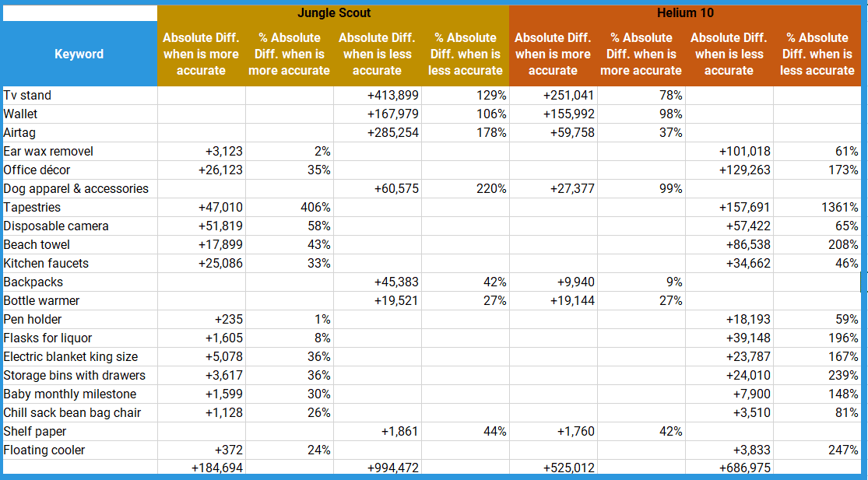Click the +1,760 value cell
Image resolution: width=868 pixels, height=480 pixels.
tap(553, 431)
